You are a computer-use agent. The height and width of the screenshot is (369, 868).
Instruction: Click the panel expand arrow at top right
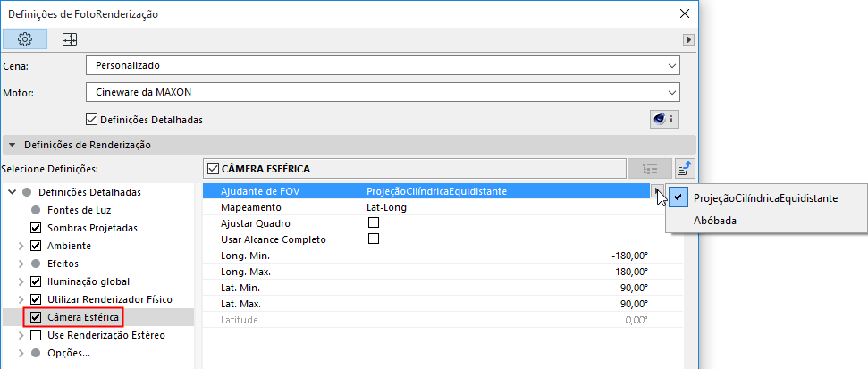689,39
